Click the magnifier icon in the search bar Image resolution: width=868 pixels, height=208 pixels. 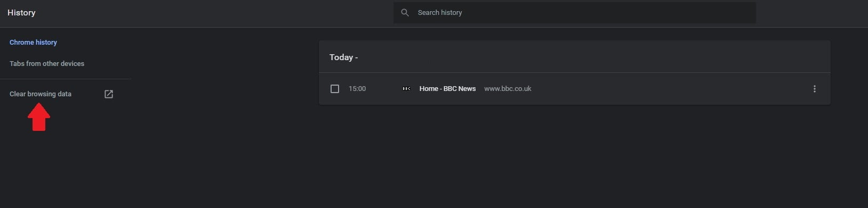[405, 13]
